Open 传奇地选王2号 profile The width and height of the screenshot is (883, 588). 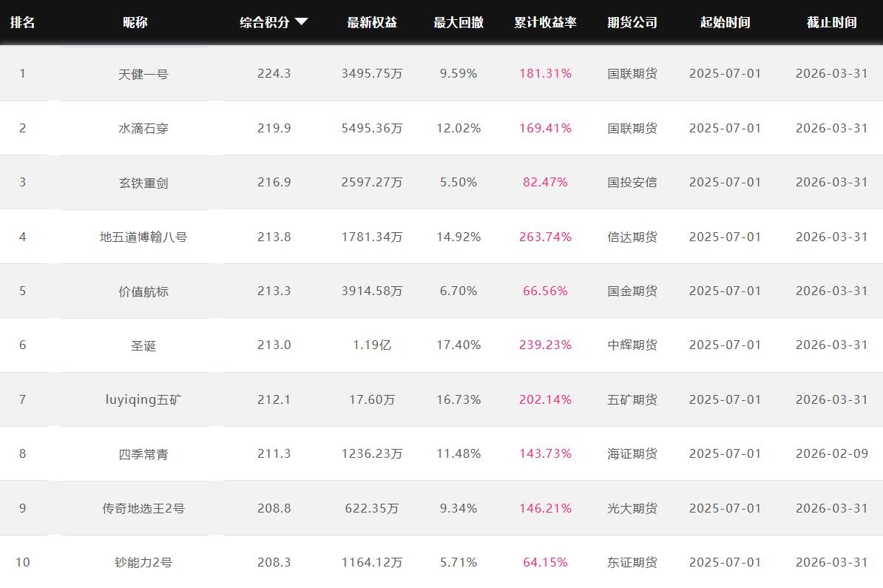(x=143, y=508)
